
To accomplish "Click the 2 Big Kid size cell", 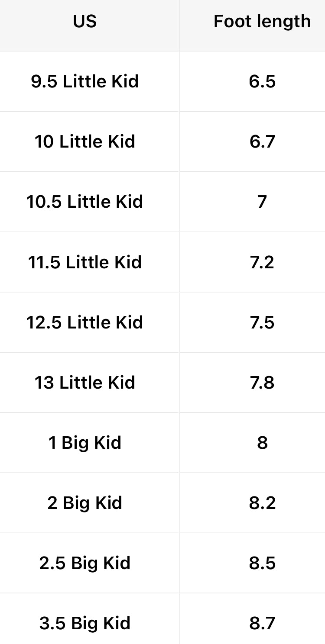I will point(85,502).
